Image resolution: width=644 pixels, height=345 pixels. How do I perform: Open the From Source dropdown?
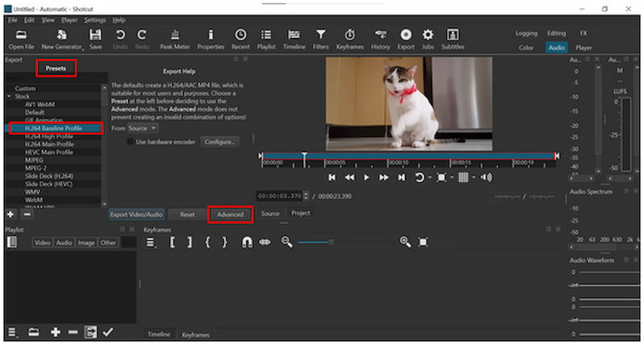(x=142, y=127)
